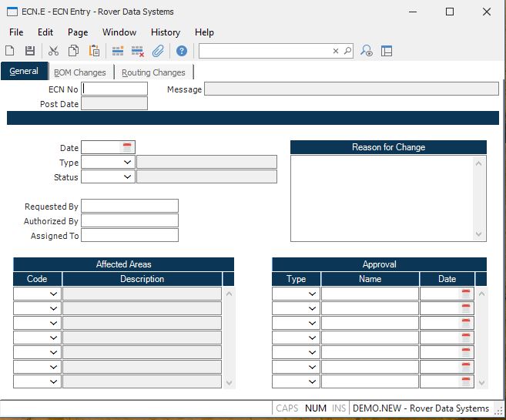506x420 pixels.
Task: Click the search magnifier in toolbar search box
Action: (x=347, y=51)
